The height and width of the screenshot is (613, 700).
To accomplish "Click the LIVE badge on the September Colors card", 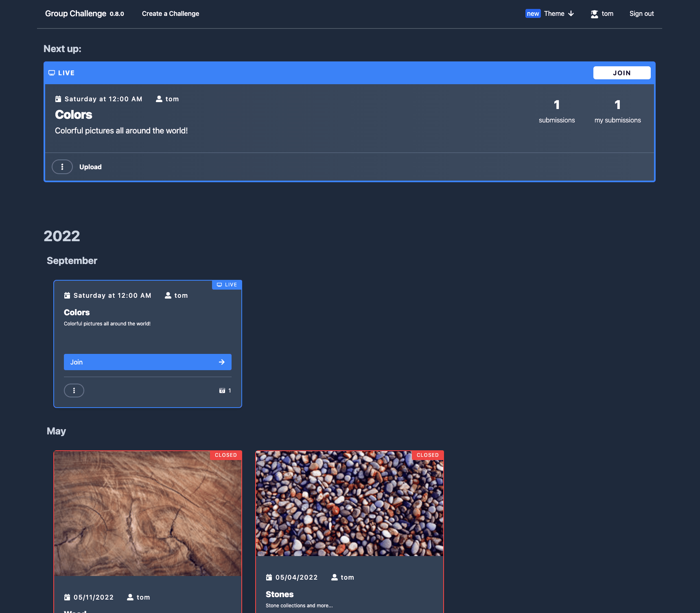I will click(227, 285).
